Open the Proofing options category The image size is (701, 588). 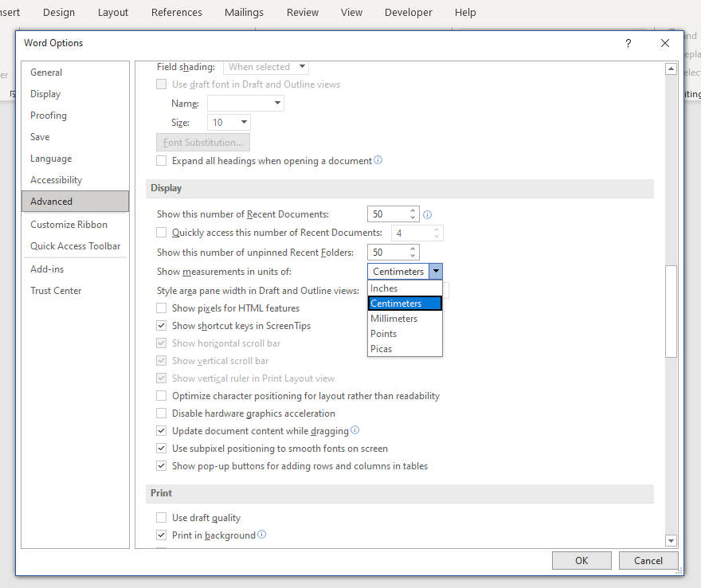pos(75,116)
